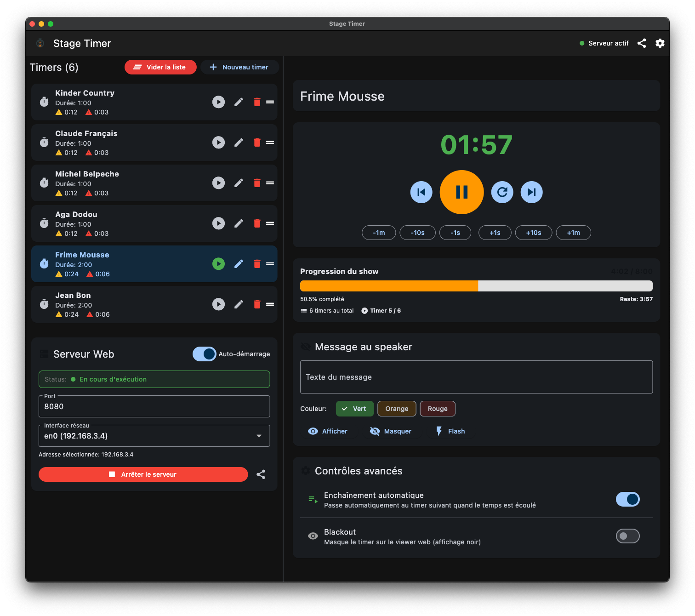Open the settings gear
Viewport: 695px width, 616px height.
(x=660, y=43)
